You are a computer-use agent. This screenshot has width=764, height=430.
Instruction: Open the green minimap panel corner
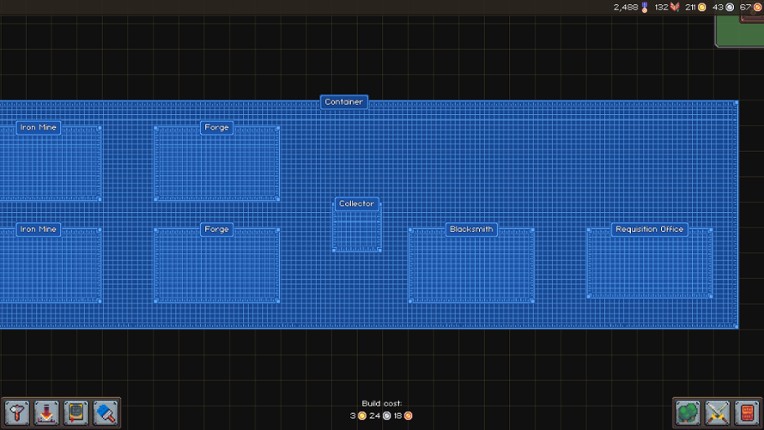pyautogui.click(x=740, y=30)
